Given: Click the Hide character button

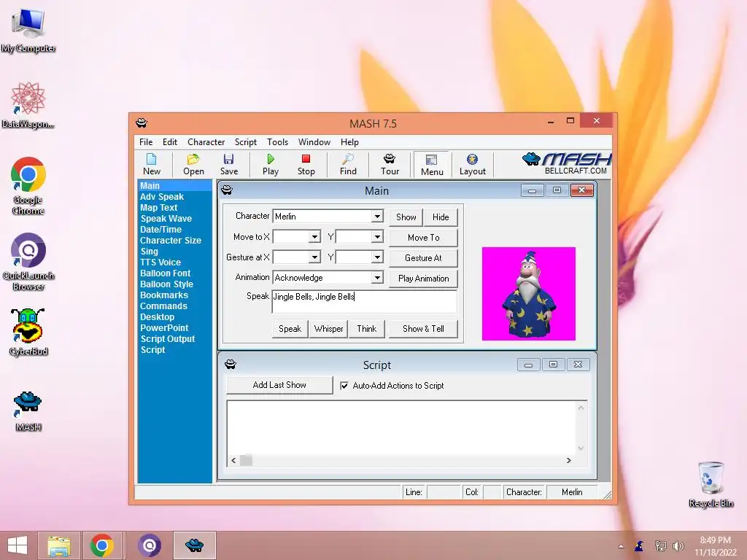Looking at the screenshot, I should (441, 217).
